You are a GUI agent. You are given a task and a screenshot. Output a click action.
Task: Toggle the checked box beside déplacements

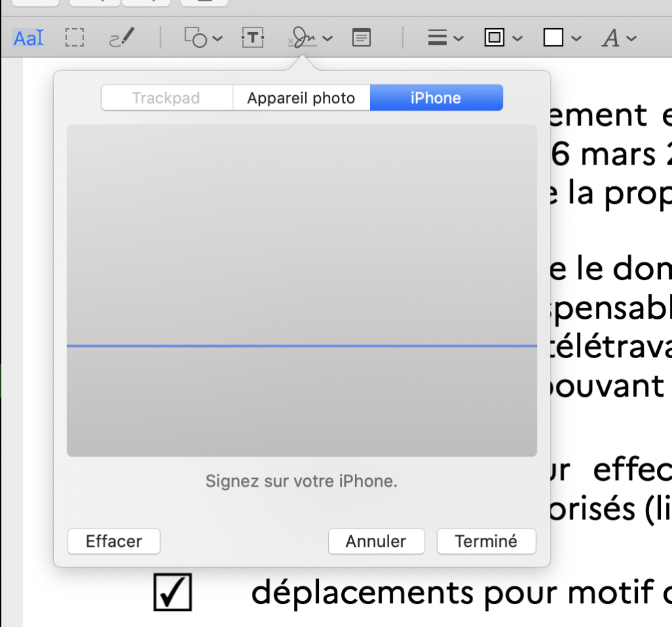tap(173, 592)
